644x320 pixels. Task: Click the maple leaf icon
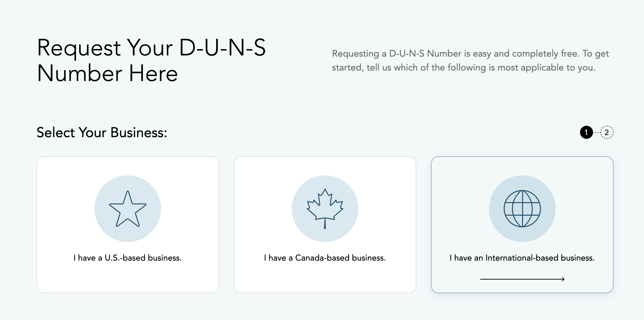pos(325,209)
